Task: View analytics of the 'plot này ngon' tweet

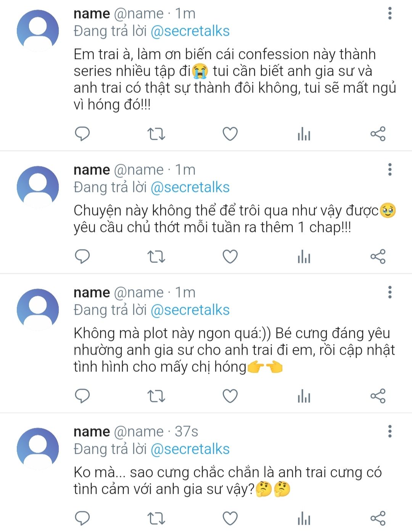Action: coord(304,397)
